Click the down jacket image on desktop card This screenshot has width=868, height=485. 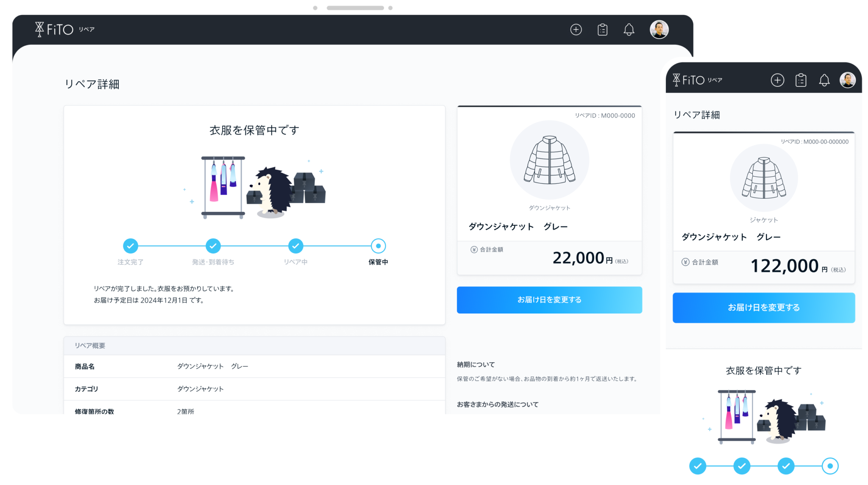pos(549,160)
